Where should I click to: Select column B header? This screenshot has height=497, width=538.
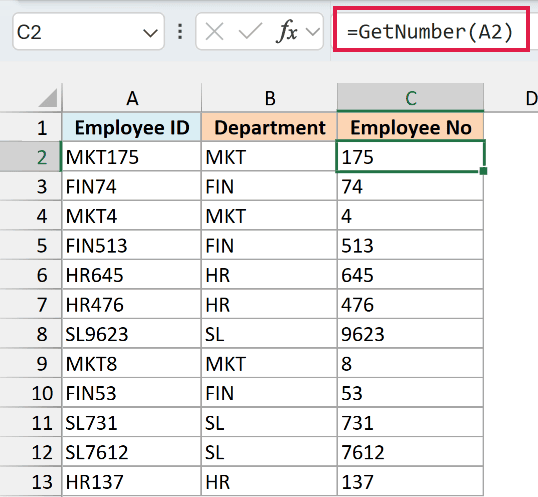tap(270, 98)
